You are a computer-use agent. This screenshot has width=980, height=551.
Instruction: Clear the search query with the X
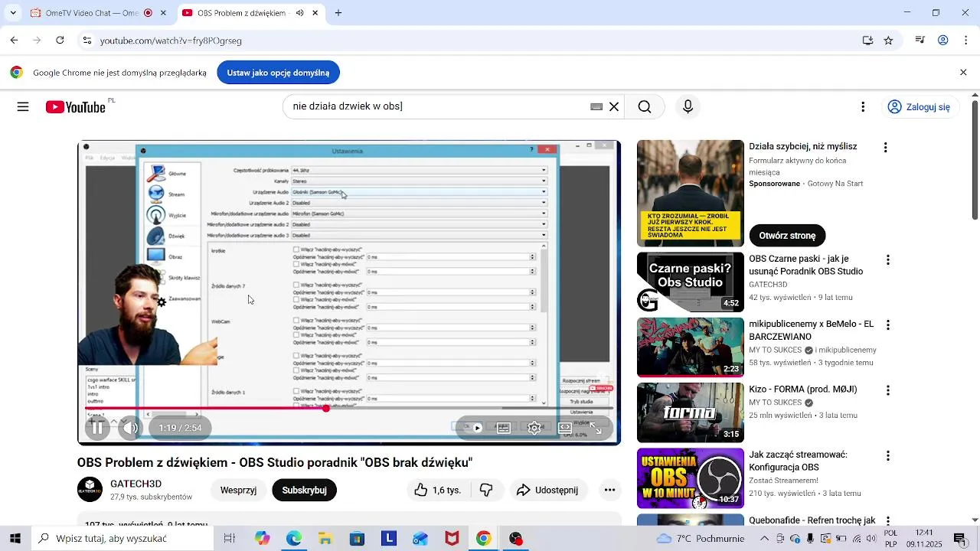(x=614, y=107)
